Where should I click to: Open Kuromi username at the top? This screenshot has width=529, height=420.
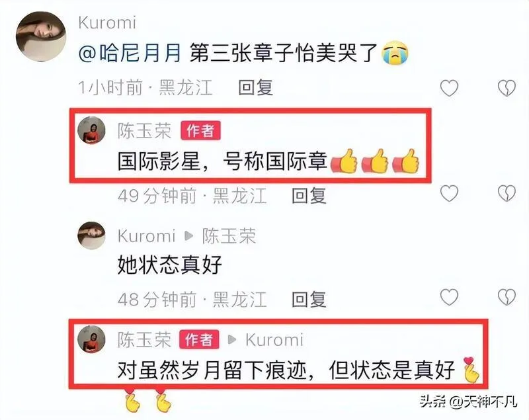pos(107,23)
